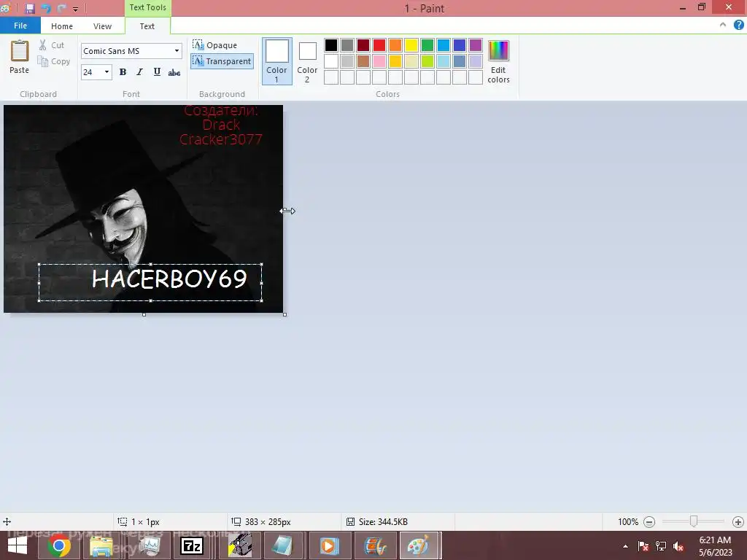
Task: Pick the orange color swatch
Action: pyautogui.click(x=395, y=45)
